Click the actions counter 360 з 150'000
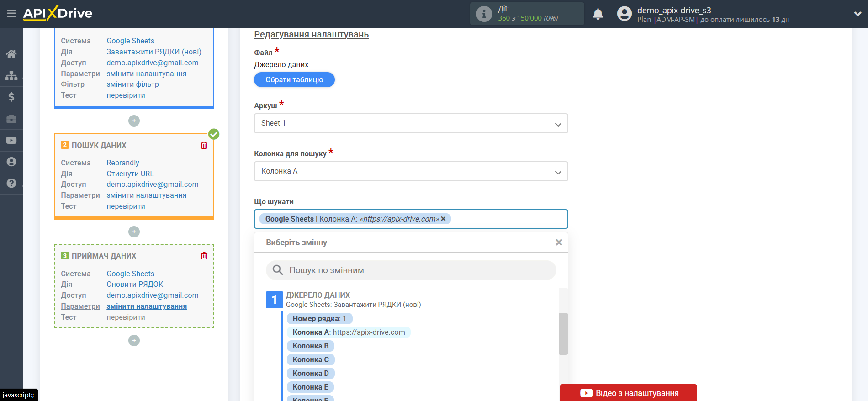 (528, 18)
